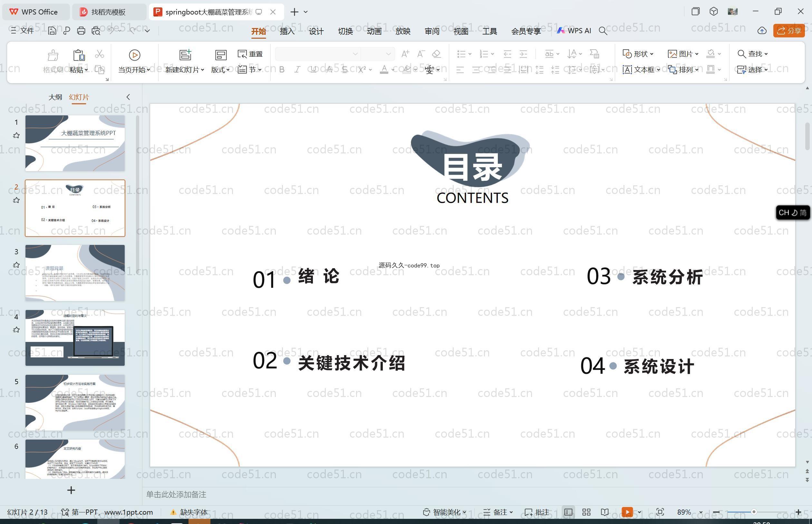Switch to the Review ribbon tab

[x=432, y=31]
